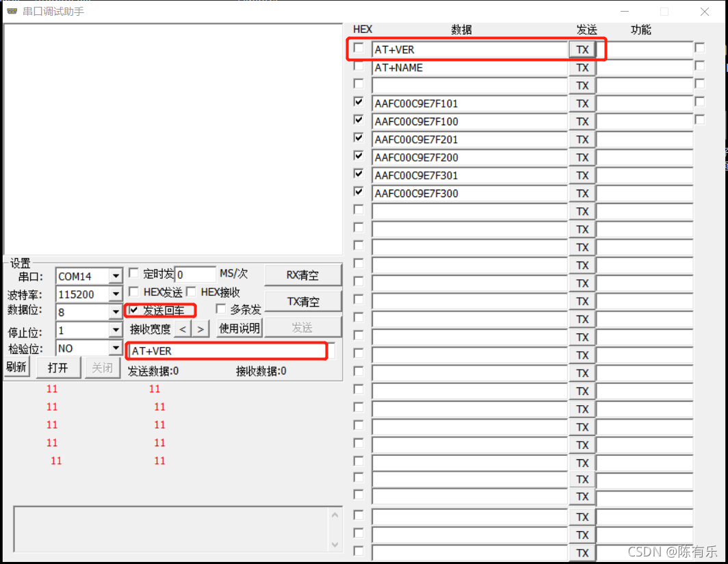This screenshot has width=728, height=564.
Task: Click TX for AAFC00C9E7F101
Action: 582,103
